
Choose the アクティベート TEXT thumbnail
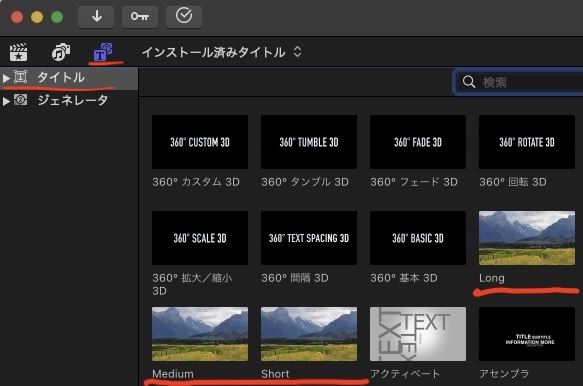tap(418, 334)
